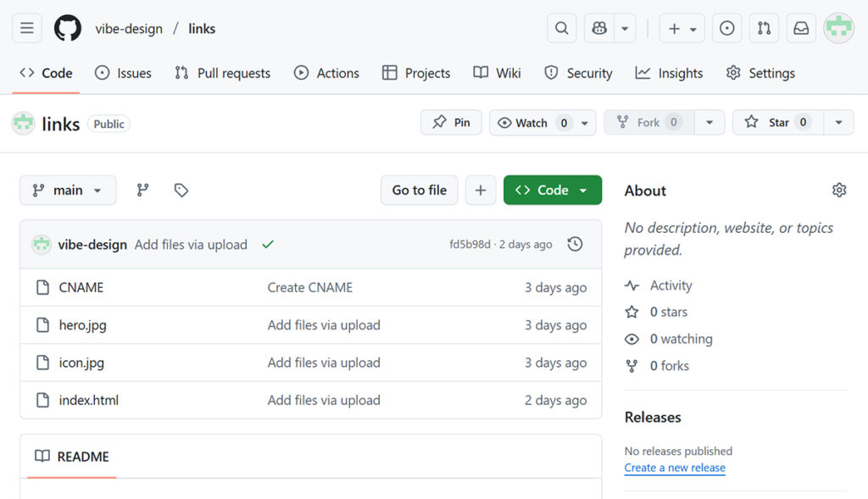Image resolution: width=868 pixels, height=499 pixels.
Task: Open the star lists dropdown arrow
Action: 837,123
